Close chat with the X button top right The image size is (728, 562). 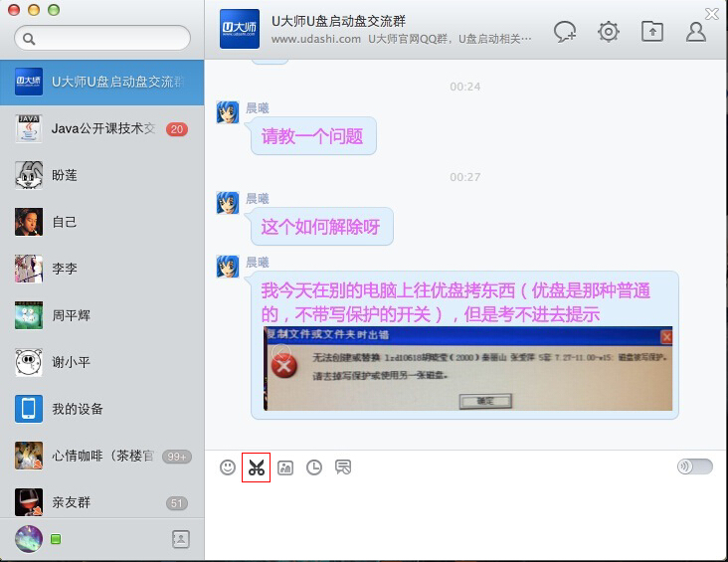(712, 14)
